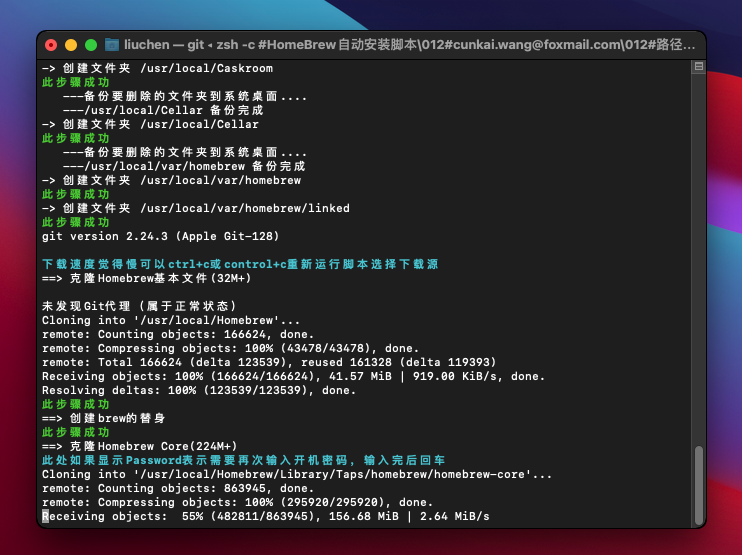Click the yellow minimize window button
This screenshot has width=742, height=555.
(x=71, y=45)
